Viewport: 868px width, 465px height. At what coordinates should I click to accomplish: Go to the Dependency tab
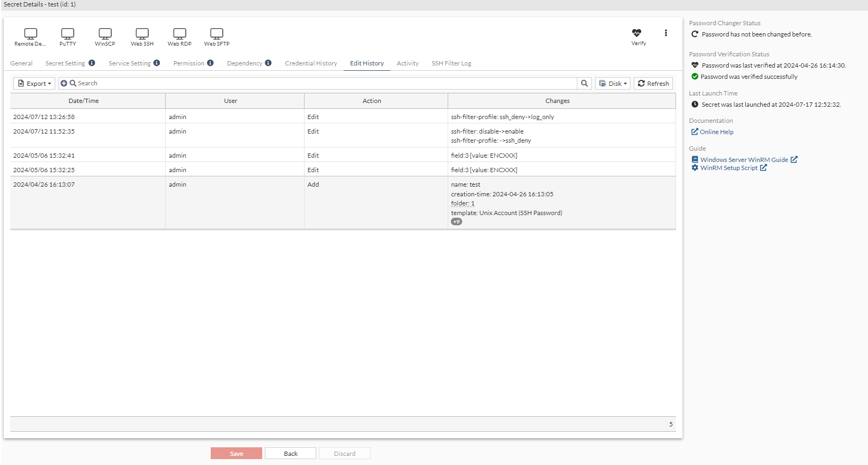coord(244,63)
